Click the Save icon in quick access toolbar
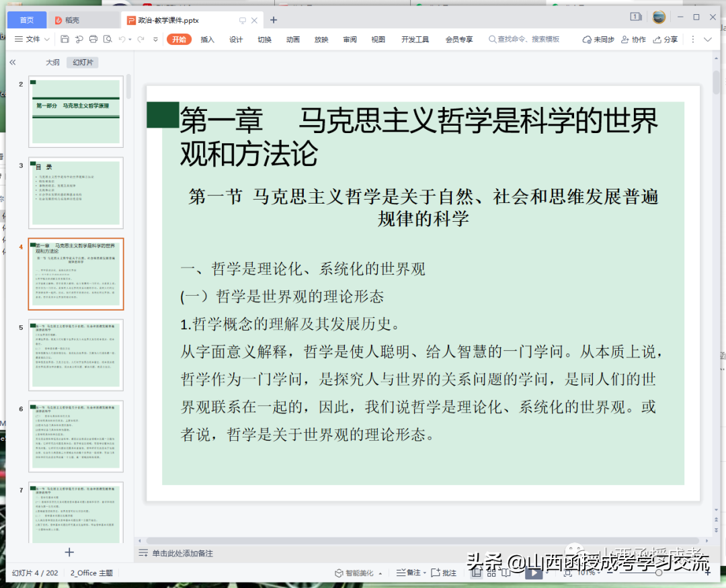This screenshot has width=726, height=588. (65, 39)
